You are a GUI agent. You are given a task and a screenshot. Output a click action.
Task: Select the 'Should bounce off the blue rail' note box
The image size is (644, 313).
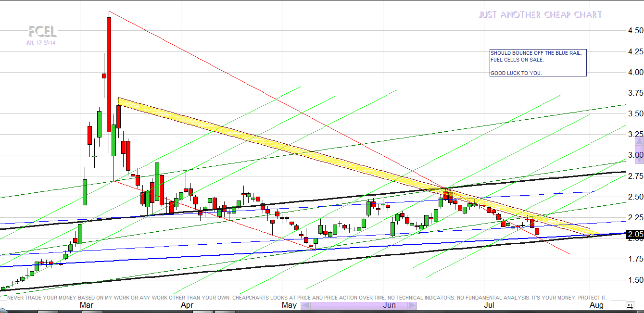pyautogui.click(x=538, y=63)
